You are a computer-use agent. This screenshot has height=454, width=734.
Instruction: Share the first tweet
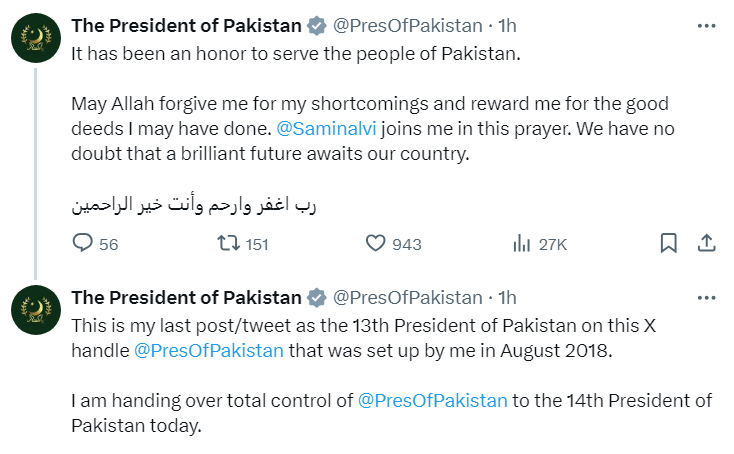pos(705,243)
